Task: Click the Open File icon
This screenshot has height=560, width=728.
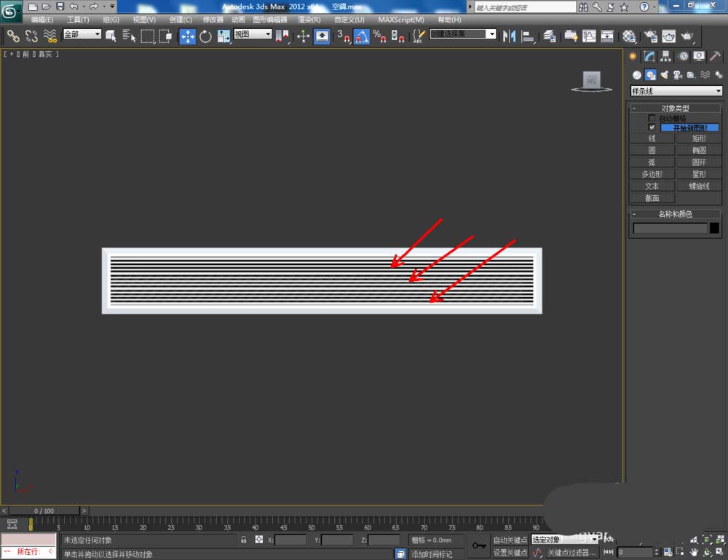Action: click(46, 7)
